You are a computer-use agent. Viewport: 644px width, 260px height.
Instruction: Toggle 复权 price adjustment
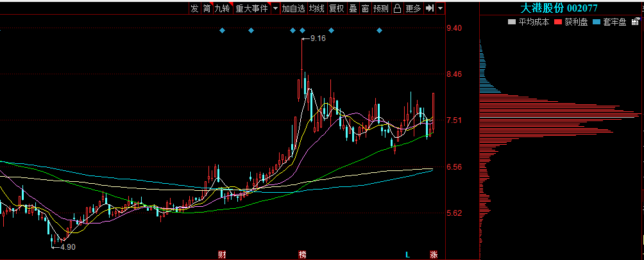[337, 8]
